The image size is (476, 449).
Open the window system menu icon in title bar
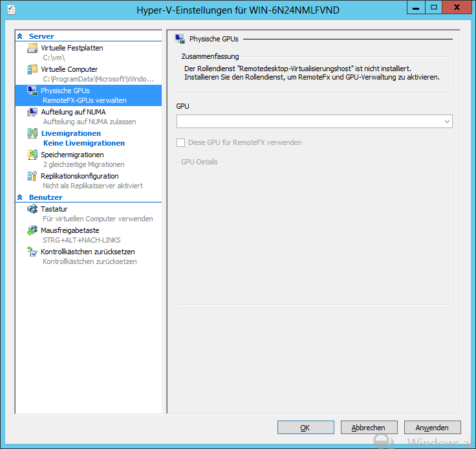(x=10, y=9)
